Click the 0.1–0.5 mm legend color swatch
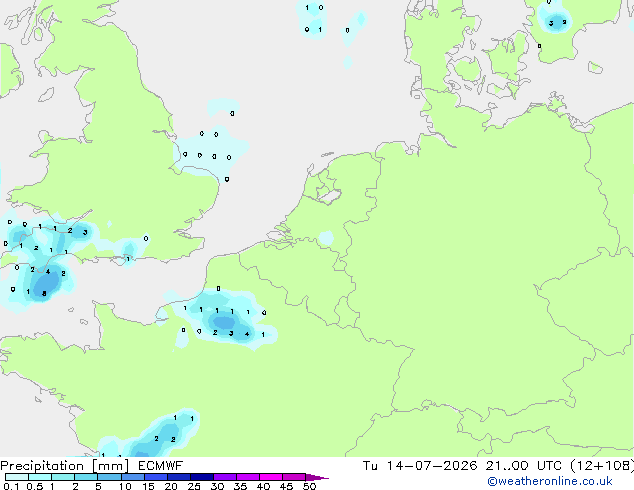634x490 pixels. [17, 477]
